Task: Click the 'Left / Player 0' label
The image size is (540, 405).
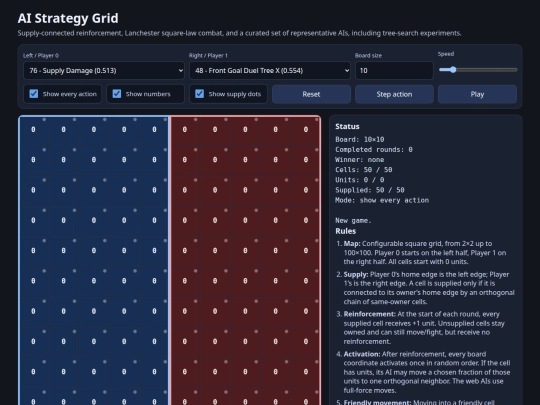Action: [x=41, y=55]
